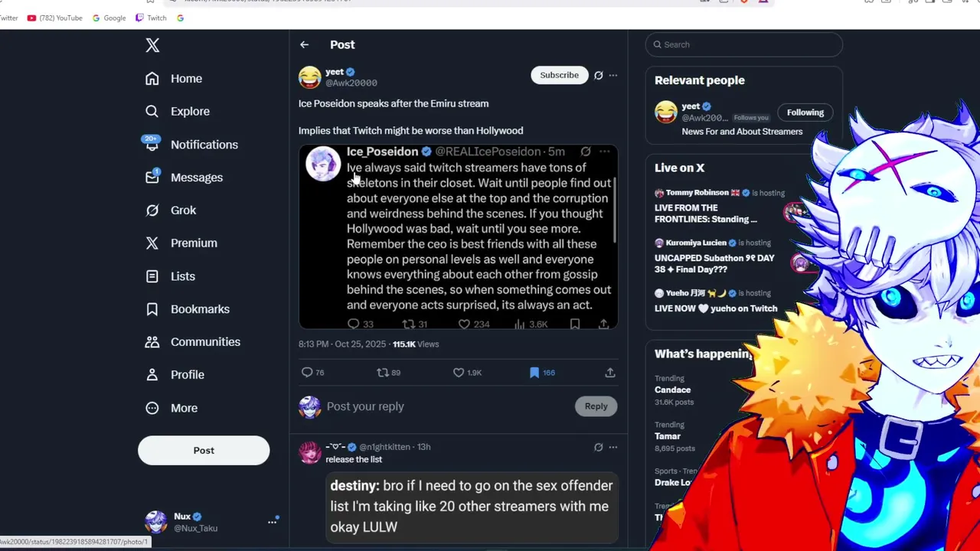Viewport: 980px width, 551px height.
Task: Open more options on n1ghtkitten's reply
Action: pyautogui.click(x=612, y=447)
